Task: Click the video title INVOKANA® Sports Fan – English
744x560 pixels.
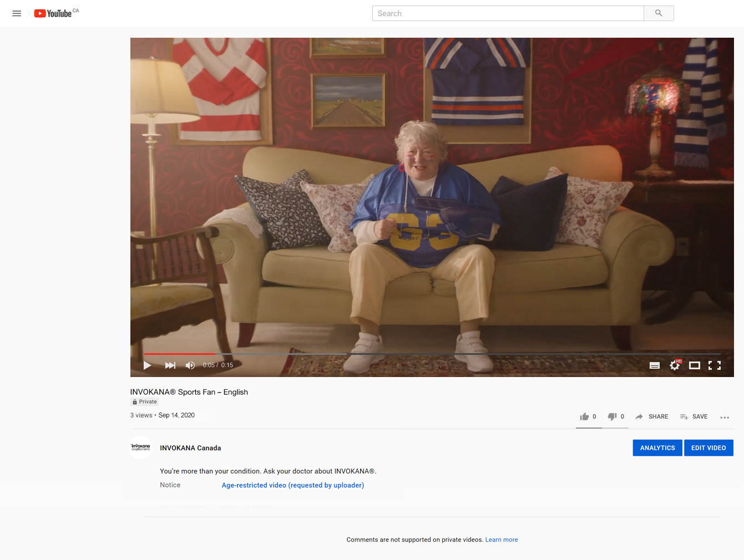Action: pos(189,392)
